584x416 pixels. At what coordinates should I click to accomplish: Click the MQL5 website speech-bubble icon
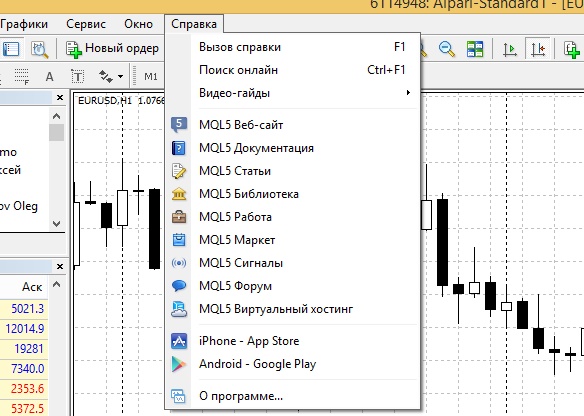click(x=179, y=125)
